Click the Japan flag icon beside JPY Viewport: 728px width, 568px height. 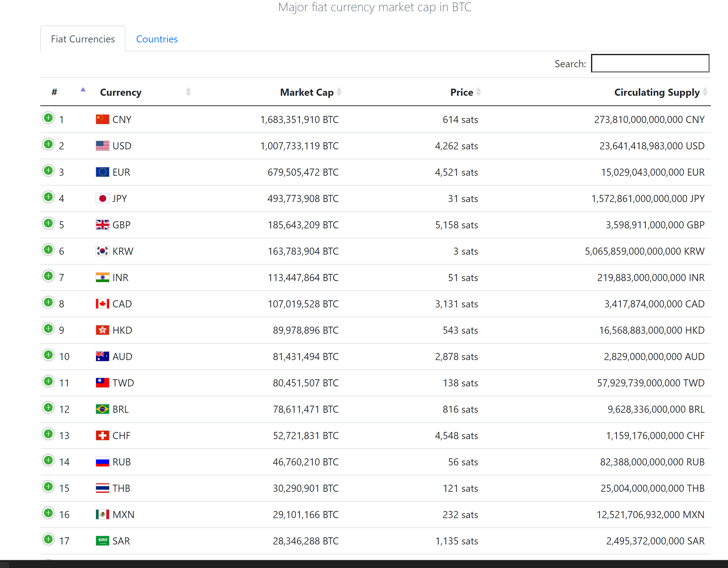102,198
